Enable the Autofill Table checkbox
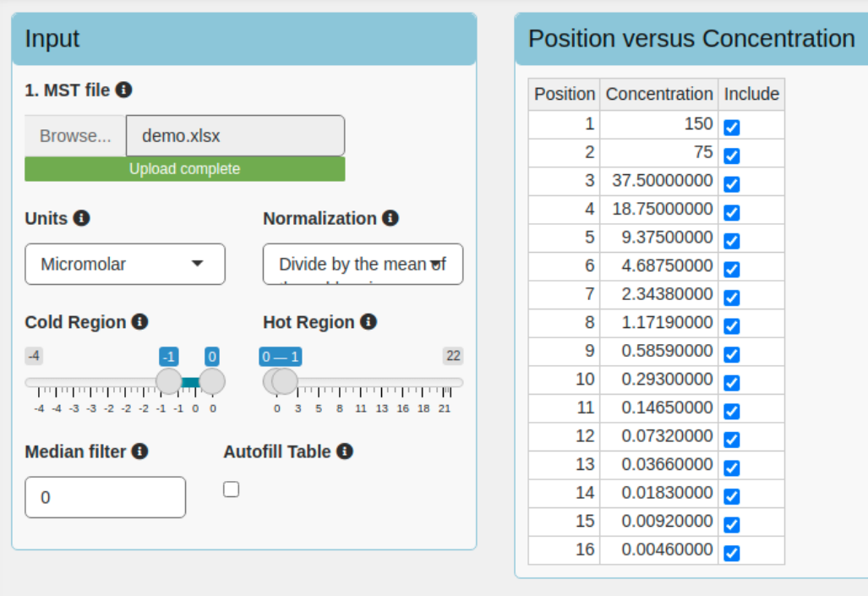 [232, 489]
